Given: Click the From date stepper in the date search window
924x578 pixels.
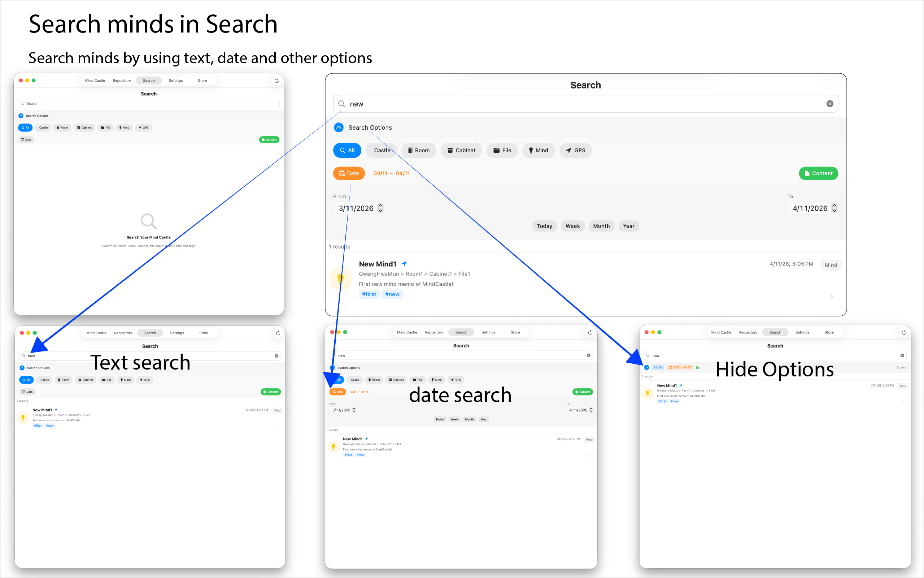Looking at the screenshot, I should coord(354,410).
